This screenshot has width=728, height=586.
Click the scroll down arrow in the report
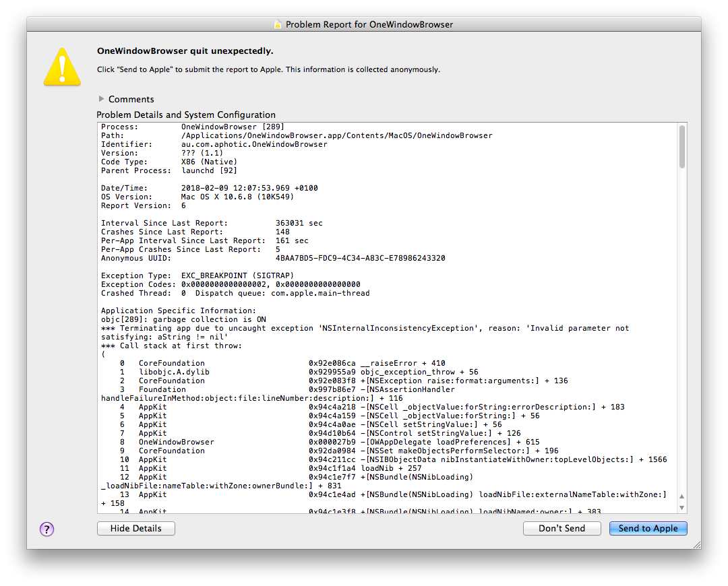tap(682, 508)
